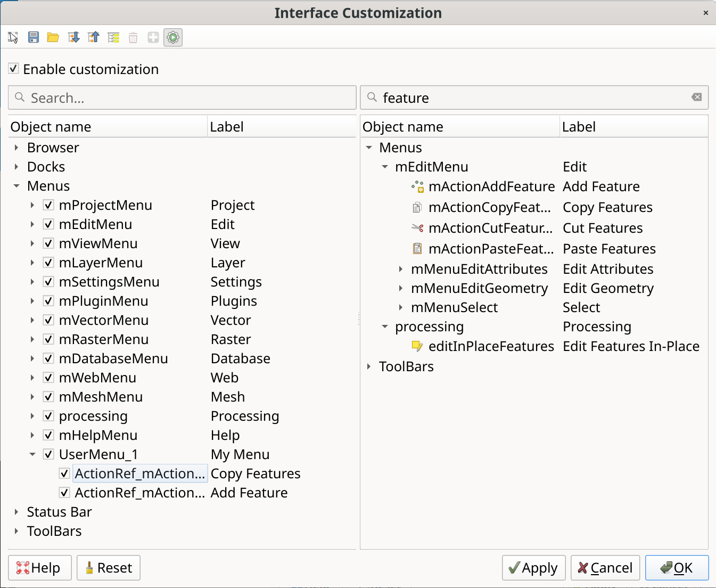Click the right panel Label column header
This screenshot has height=588, width=716.
point(633,127)
